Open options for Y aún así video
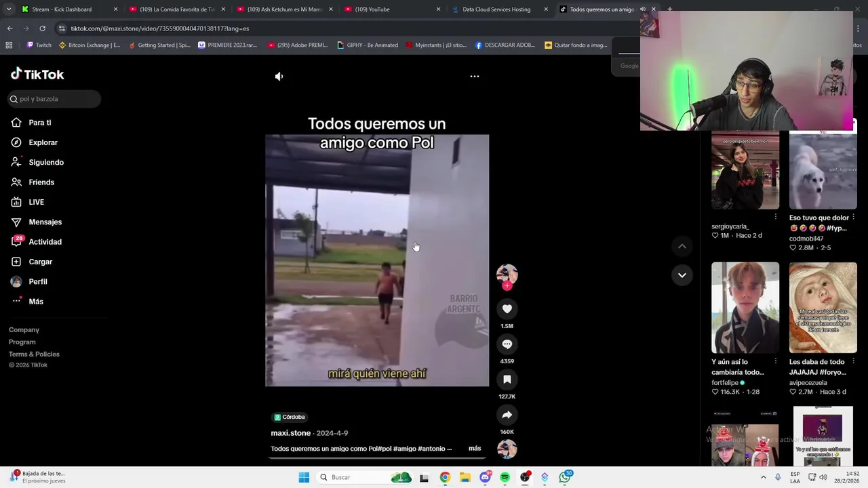Viewport: 868px width, 488px height. (776, 361)
